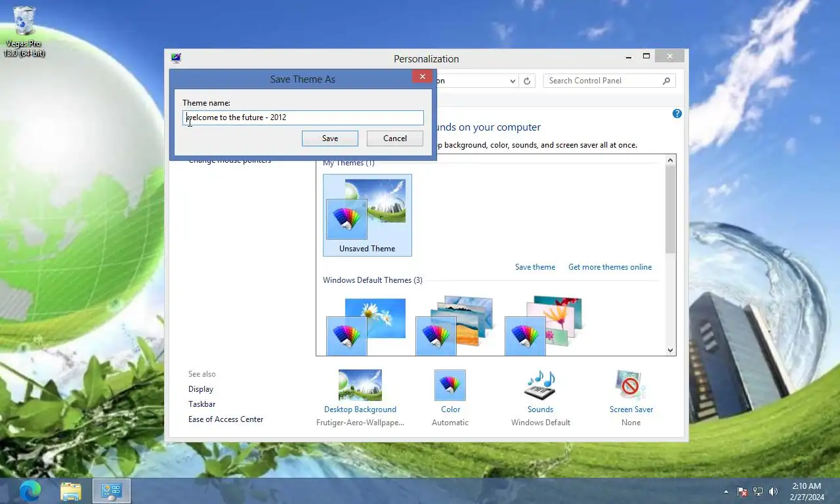Screen dimensions: 840x504
Task: Minimize the Personalization window
Action: (629, 56)
